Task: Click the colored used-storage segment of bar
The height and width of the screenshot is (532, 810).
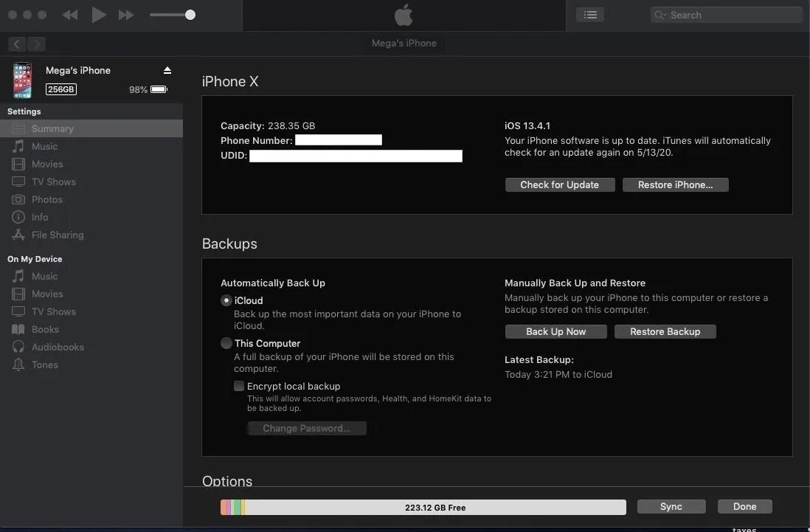Action: tap(233, 507)
